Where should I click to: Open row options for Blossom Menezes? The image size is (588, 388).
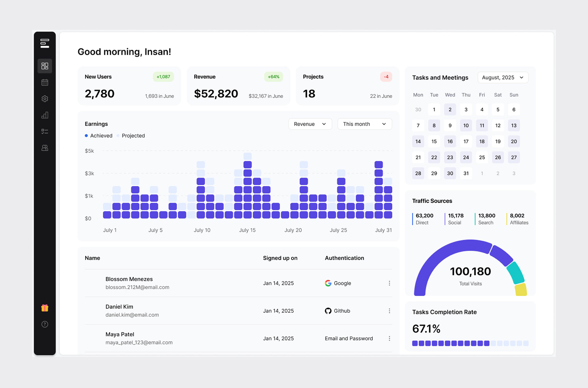[389, 283]
